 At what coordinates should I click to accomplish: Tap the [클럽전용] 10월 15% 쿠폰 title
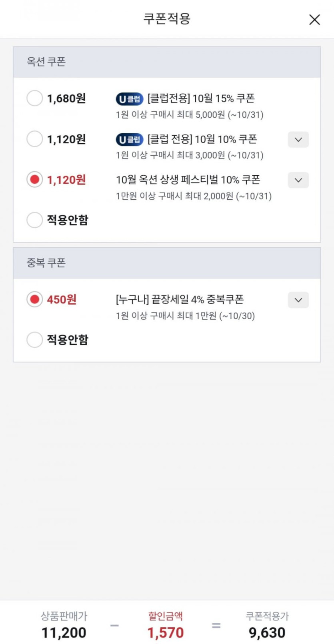point(201,98)
